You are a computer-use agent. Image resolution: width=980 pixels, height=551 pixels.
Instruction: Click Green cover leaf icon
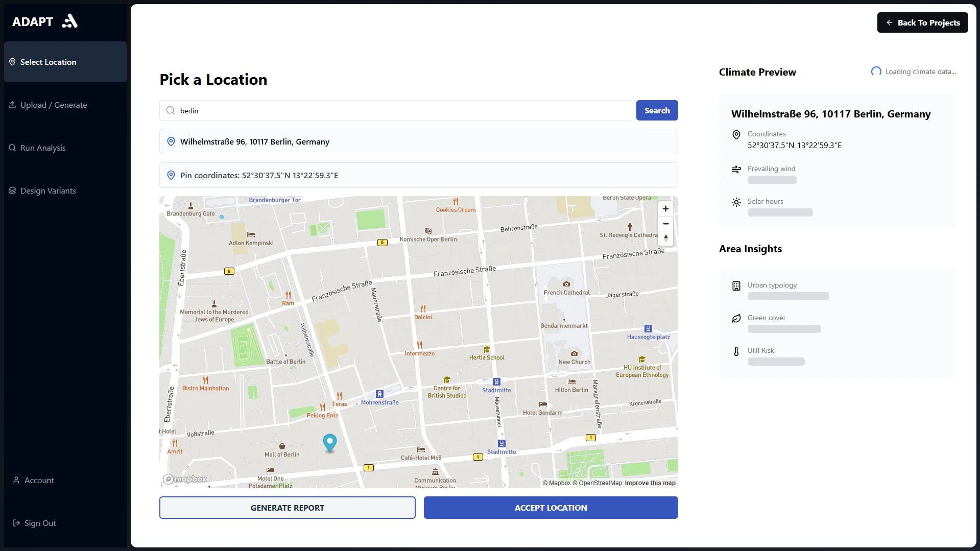[736, 319]
